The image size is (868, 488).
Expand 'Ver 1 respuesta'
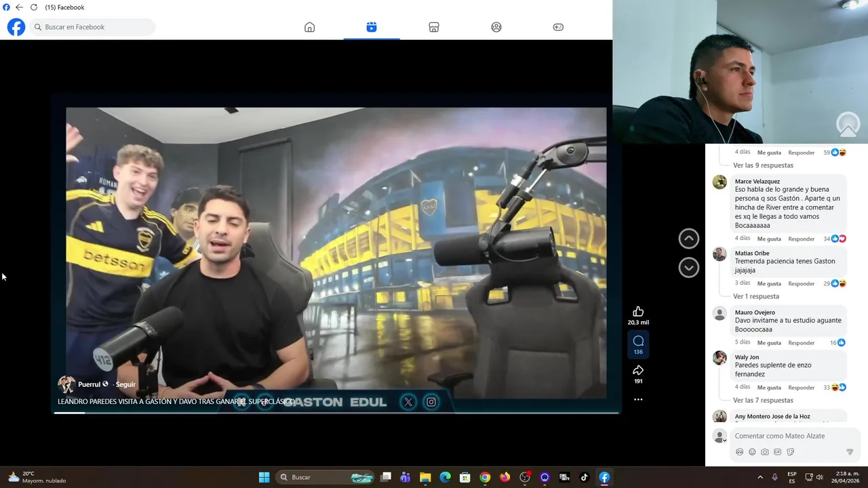tap(756, 296)
